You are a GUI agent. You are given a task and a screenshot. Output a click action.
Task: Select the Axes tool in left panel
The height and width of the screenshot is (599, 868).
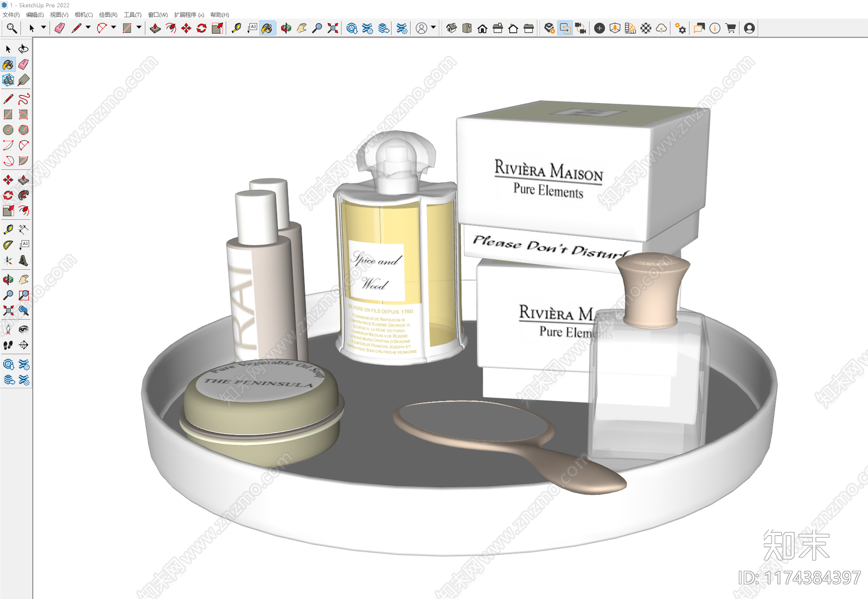pos(8,260)
